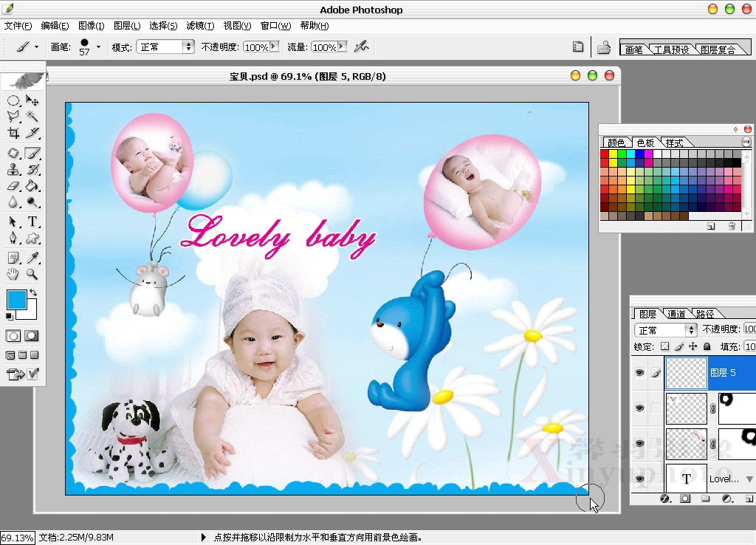The height and width of the screenshot is (545, 756).
Task: Switch to the 样式 tab
Action: point(674,143)
